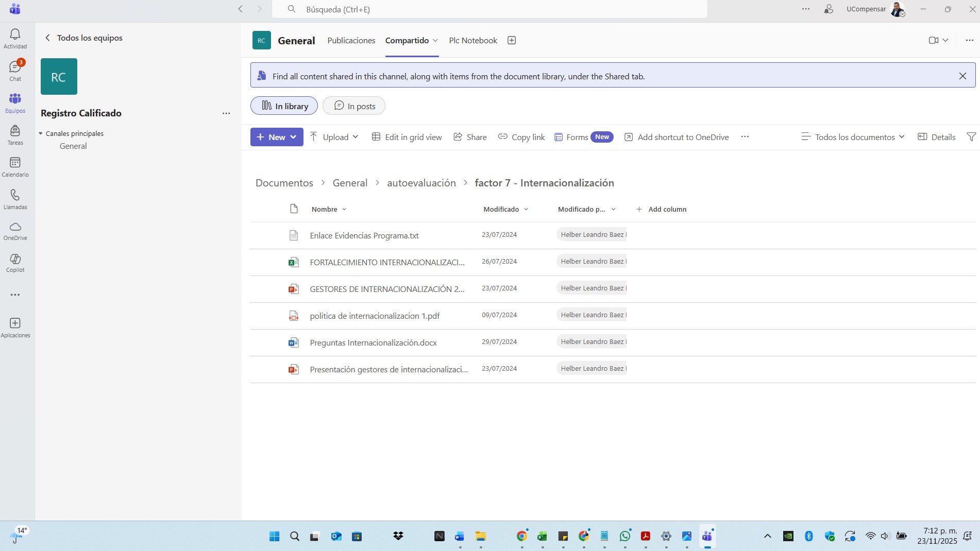Open OneDrive from the sidebar
The image size is (980, 551).
[15, 231]
